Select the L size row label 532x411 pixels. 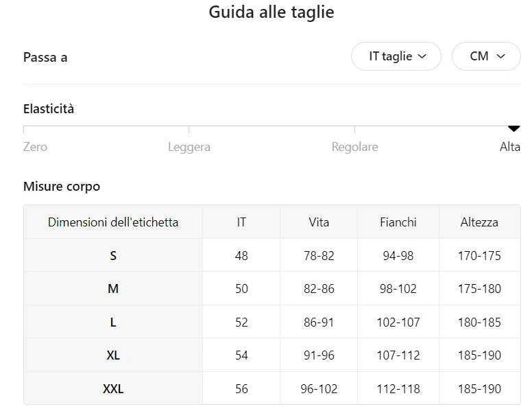pyautogui.click(x=113, y=322)
